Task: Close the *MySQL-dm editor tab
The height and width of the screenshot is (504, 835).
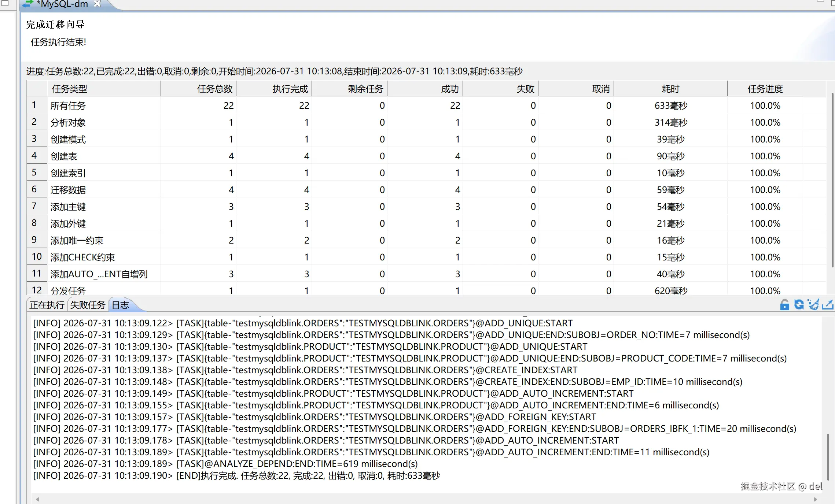Action: tap(97, 4)
